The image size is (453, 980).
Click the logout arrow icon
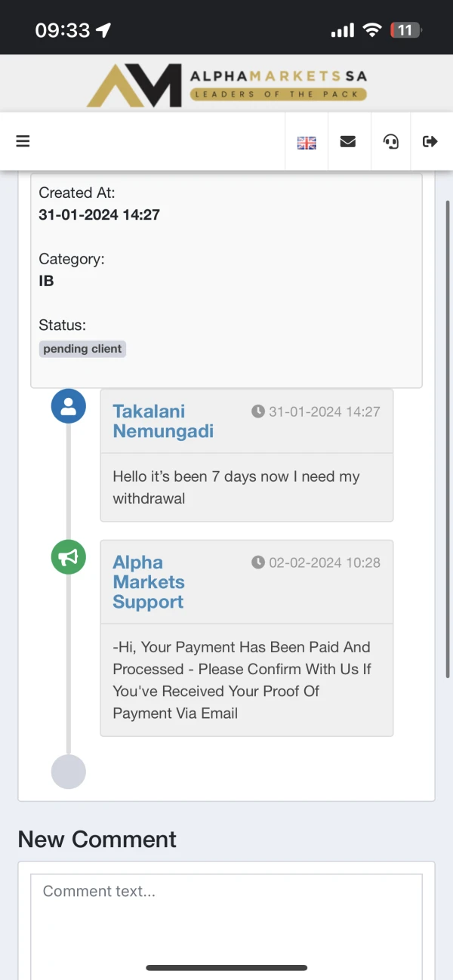click(x=430, y=141)
